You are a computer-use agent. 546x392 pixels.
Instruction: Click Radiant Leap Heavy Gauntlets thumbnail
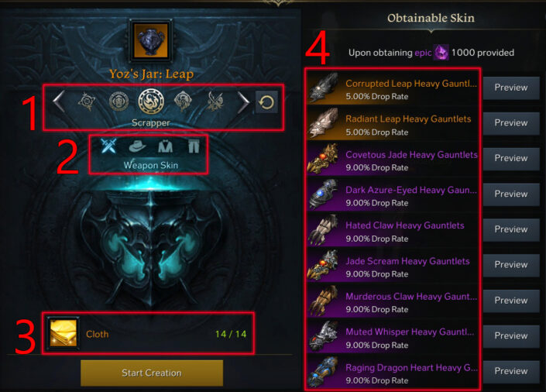point(324,124)
